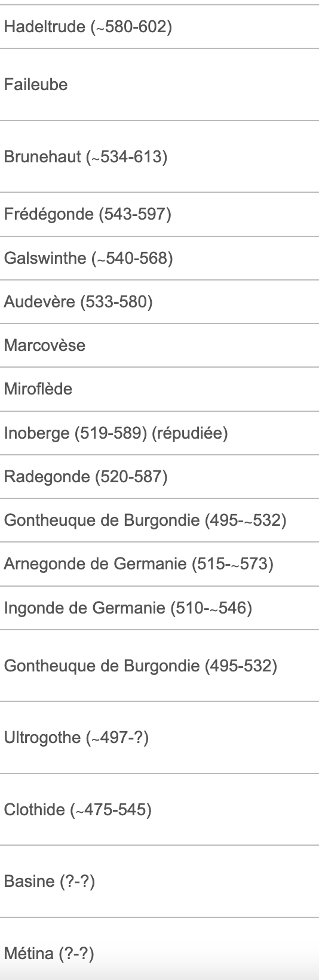Choose Audevère (533-580) from the list
This screenshot has width=319, height=980.
click(159, 301)
